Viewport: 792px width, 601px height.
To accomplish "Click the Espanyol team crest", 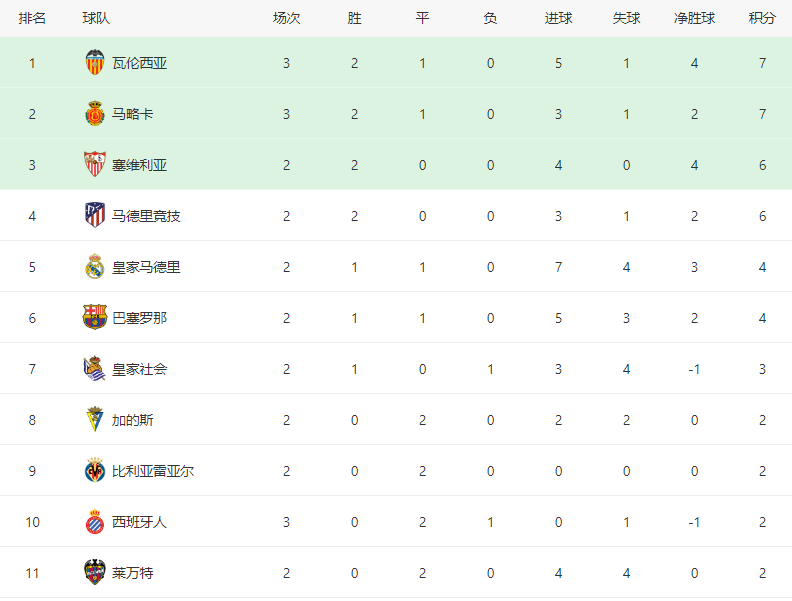I will click(94, 521).
